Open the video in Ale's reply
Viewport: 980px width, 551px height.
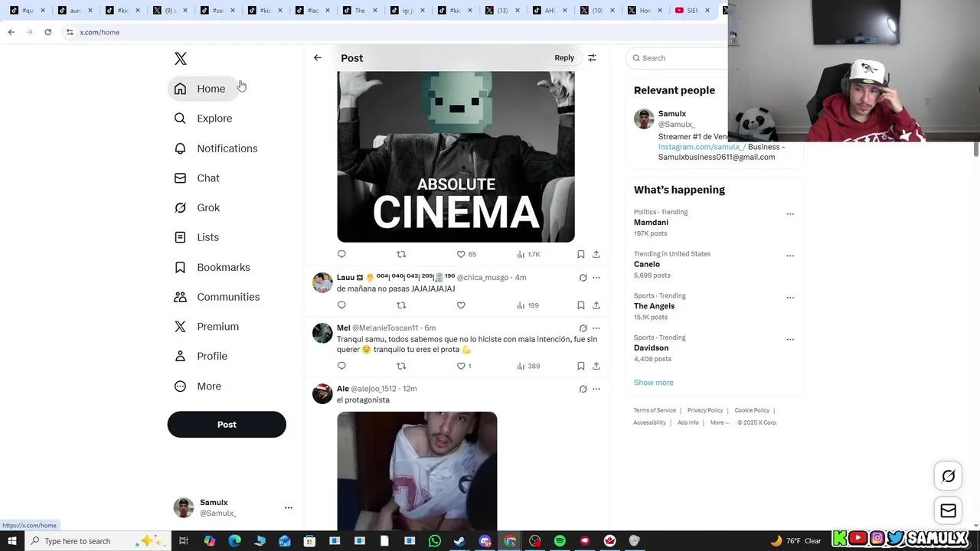coord(417,471)
